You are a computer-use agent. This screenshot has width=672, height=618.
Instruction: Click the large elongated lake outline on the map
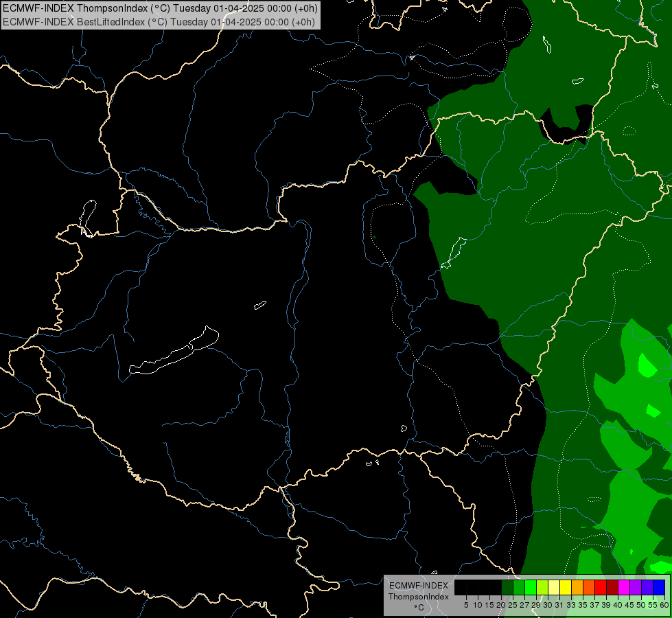[174, 351]
